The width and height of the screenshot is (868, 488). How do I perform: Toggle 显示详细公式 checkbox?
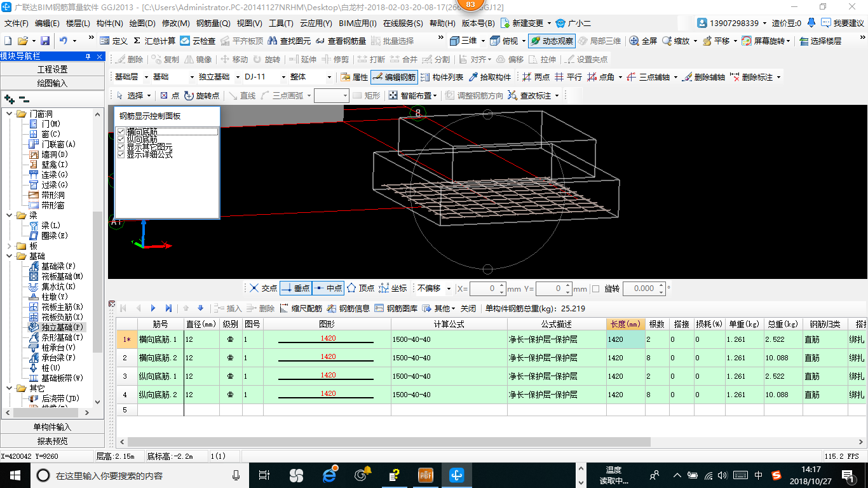coord(121,154)
